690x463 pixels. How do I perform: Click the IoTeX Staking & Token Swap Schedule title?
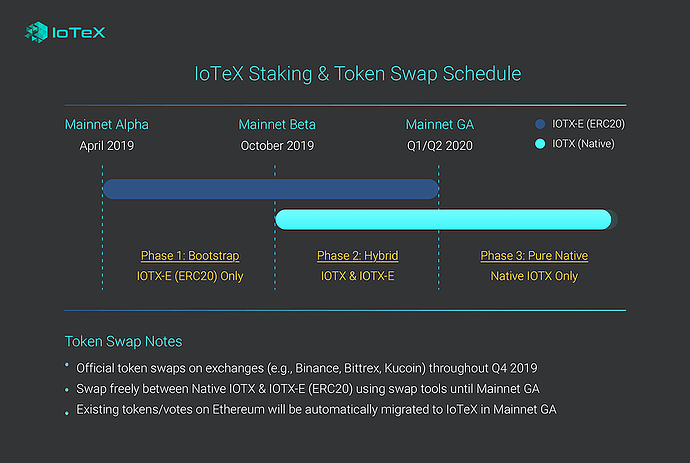(x=357, y=73)
